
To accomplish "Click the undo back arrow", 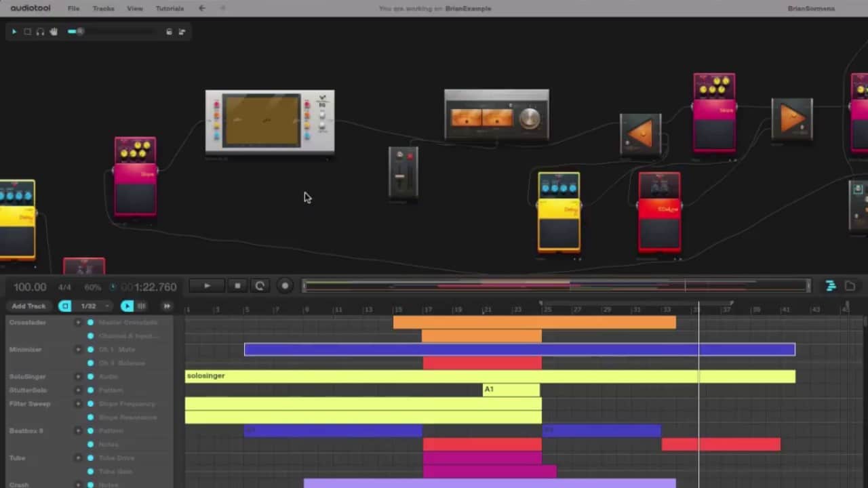I will pyautogui.click(x=201, y=9).
